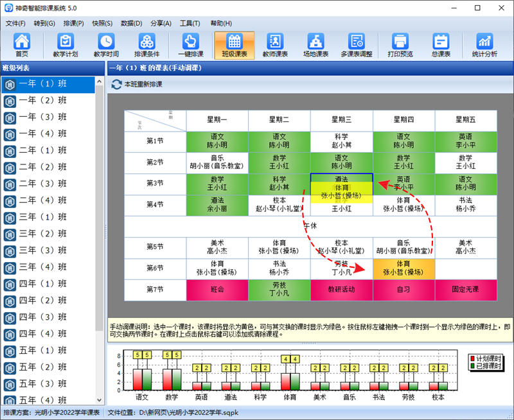This screenshot has width=514, height=420.
Task: Run 一键排课 from toolbar
Action: tap(190, 45)
